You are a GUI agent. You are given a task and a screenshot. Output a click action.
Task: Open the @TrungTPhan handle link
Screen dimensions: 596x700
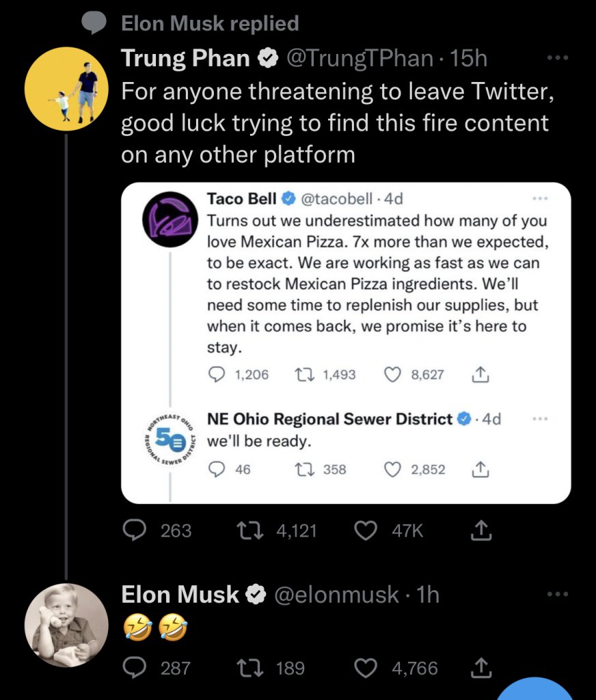click(361, 59)
